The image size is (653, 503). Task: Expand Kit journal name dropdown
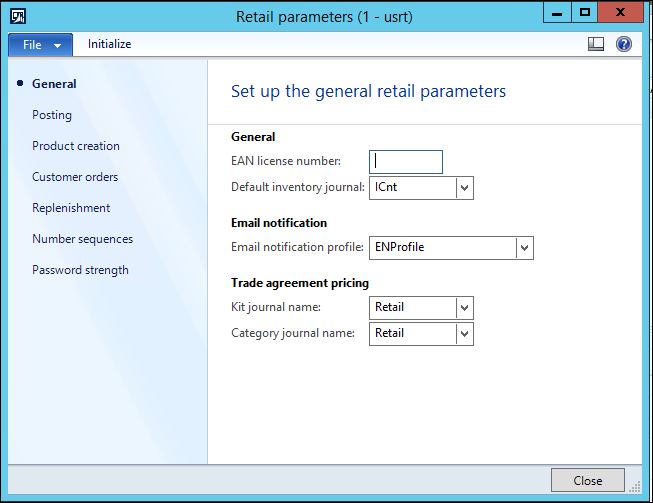tap(464, 307)
